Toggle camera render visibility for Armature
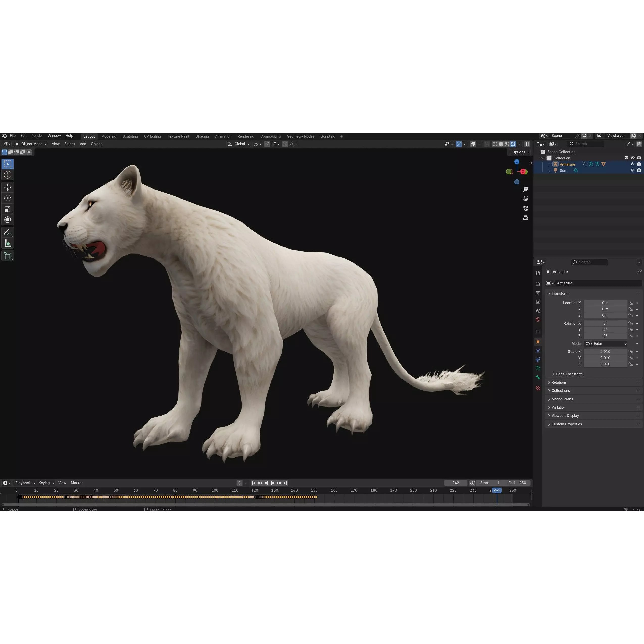 639,164
